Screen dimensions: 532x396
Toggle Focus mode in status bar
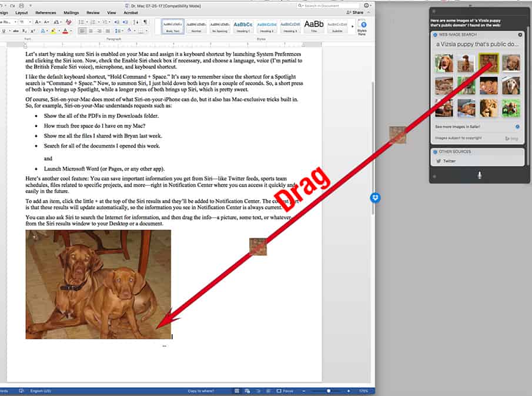point(285,391)
